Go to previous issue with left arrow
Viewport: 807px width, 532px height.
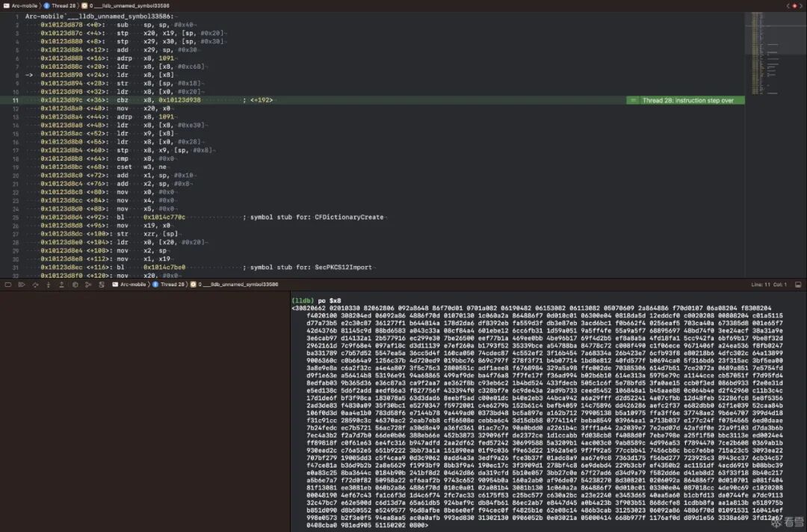(788, 6)
